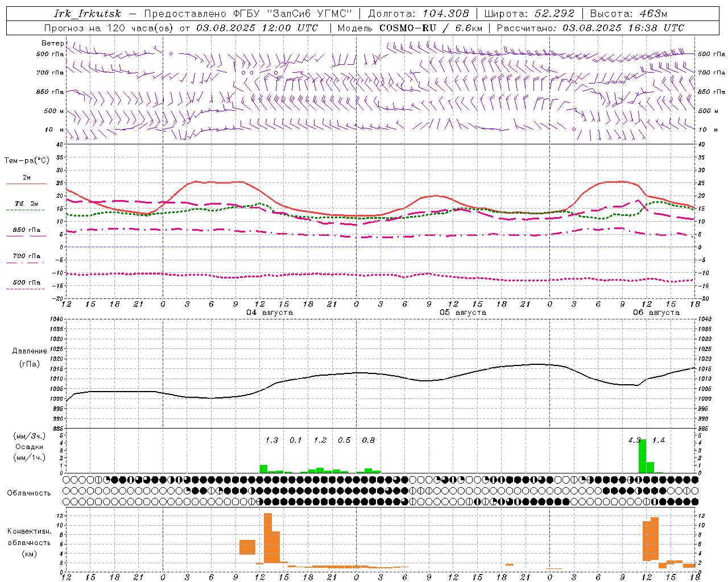Click '700 гПа' entry in temperature legend
The width and height of the screenshot is (728, 582).
point(27,256)
